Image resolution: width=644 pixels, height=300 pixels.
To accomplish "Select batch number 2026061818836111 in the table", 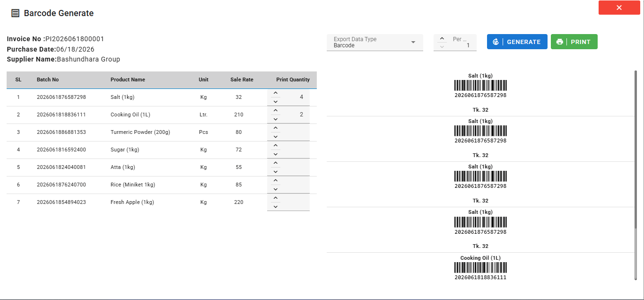I will click(x=61, y=115).
